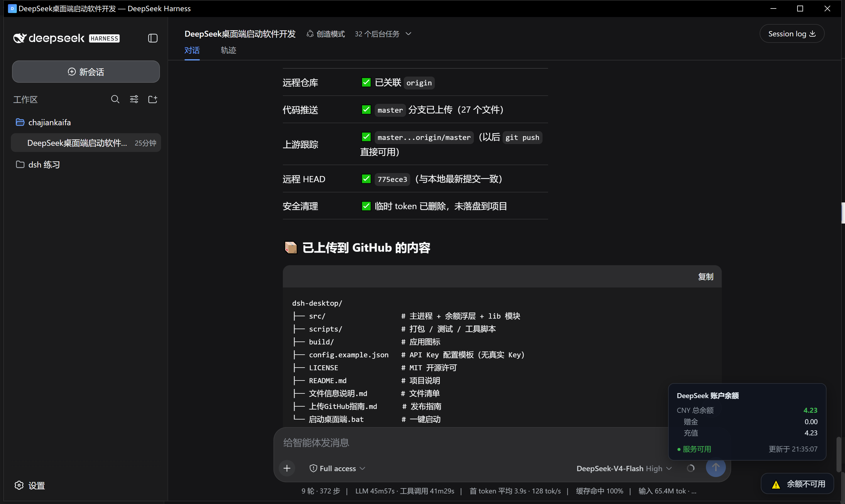
Task: Open workspace filter settings icon
Action: click(x=134, y=99)
